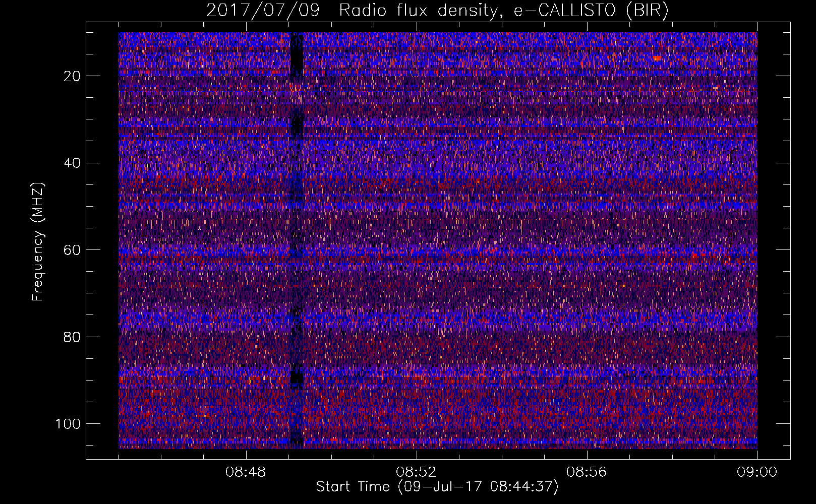Click the 60 frequency tick label
The height and width of the screenshot is (504, 816).
pos(72,250)
